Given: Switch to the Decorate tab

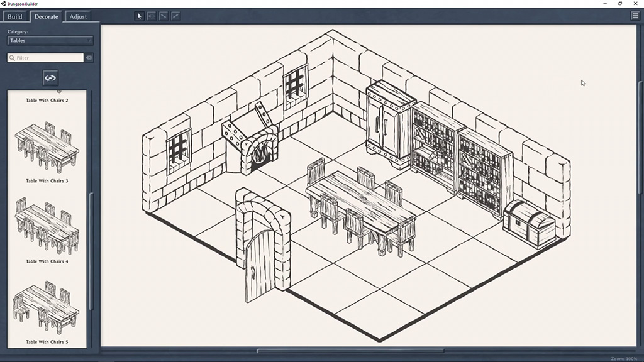Looking at the screenshot, I should pos(46,17).
